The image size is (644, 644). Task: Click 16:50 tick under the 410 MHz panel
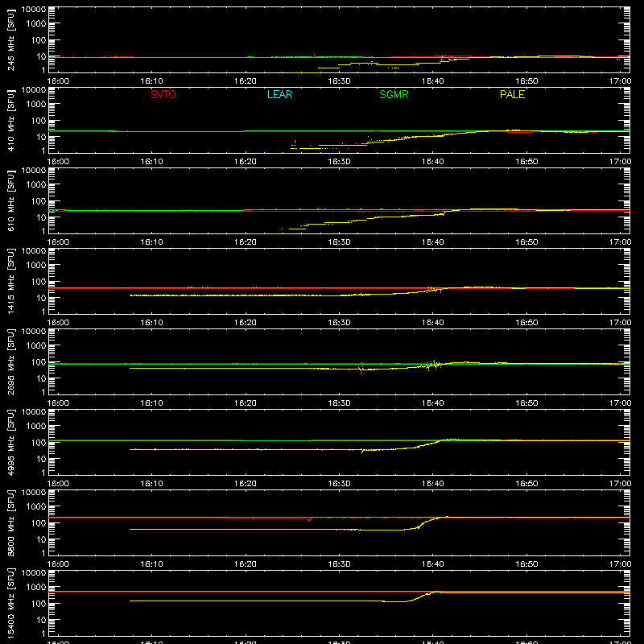point(526,162)
